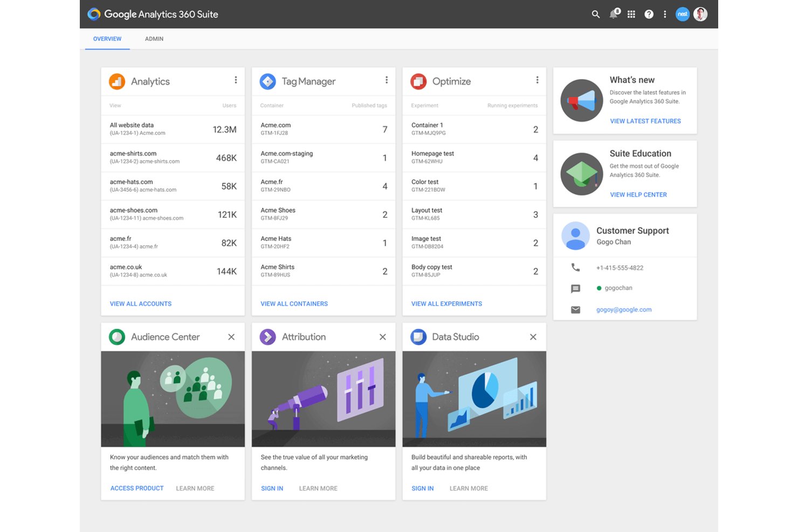This screenshot has height=532, width=798.
Task: Click the Customer Support email envelope icon
Action: [x=575, y=310]
